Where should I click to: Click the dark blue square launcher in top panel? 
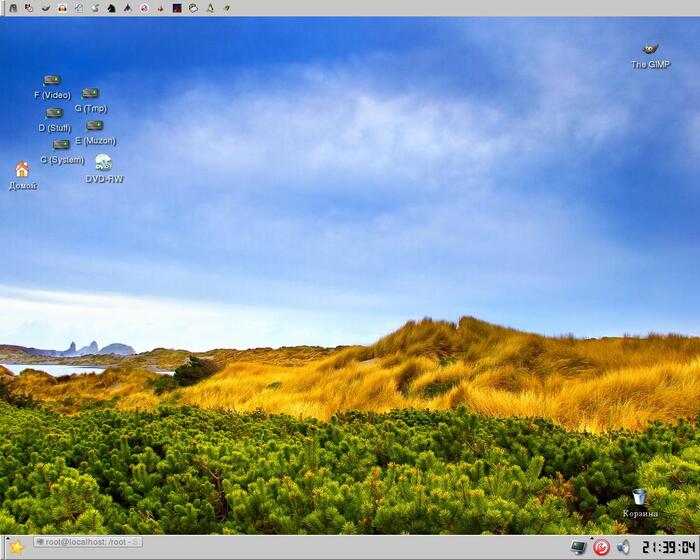tap(177, 7)
